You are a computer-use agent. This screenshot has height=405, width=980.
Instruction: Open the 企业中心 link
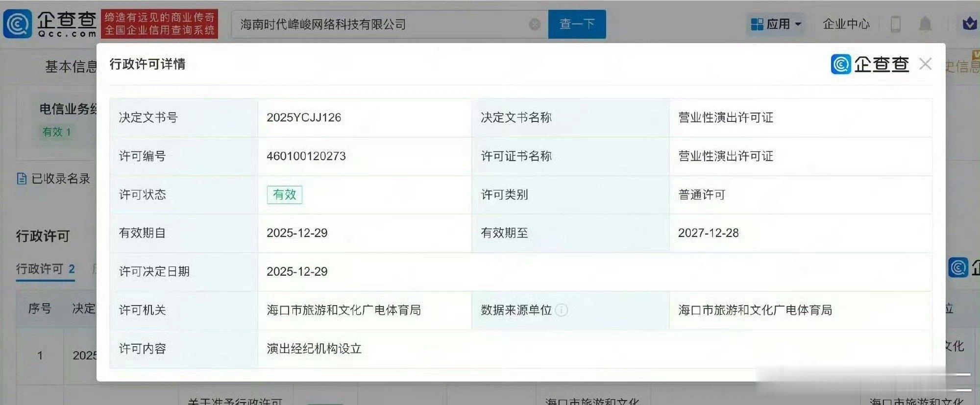[x=846, y=24]
